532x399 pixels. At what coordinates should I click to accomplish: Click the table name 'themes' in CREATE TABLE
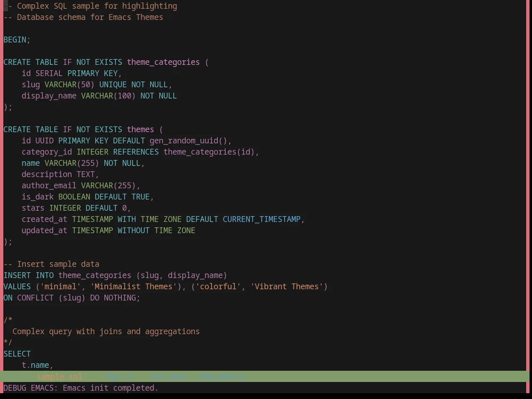(140, 129)
